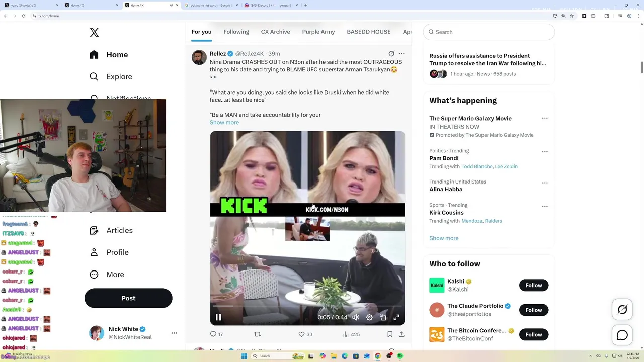Open options for Super Mario Galaxy Movie trend

coord(545,118)
